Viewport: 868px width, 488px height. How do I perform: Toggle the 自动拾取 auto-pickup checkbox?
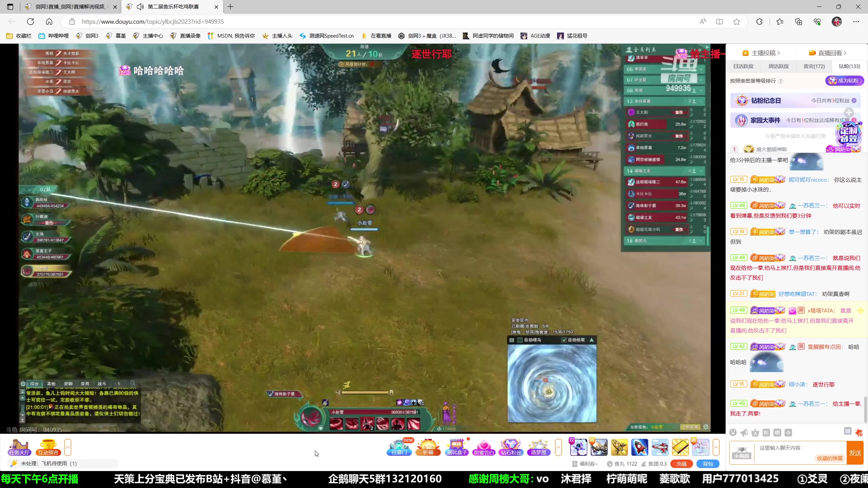[x=564, y=340]
